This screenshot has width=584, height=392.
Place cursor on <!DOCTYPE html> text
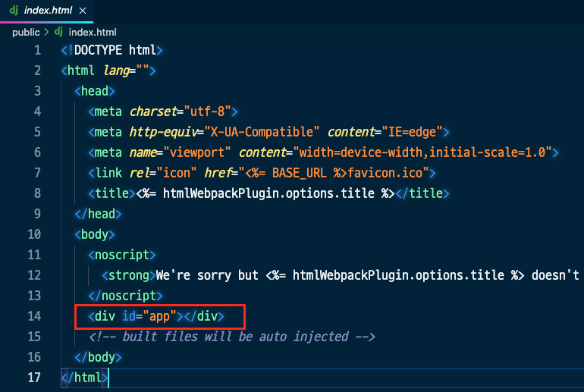(x=111, y=50)
